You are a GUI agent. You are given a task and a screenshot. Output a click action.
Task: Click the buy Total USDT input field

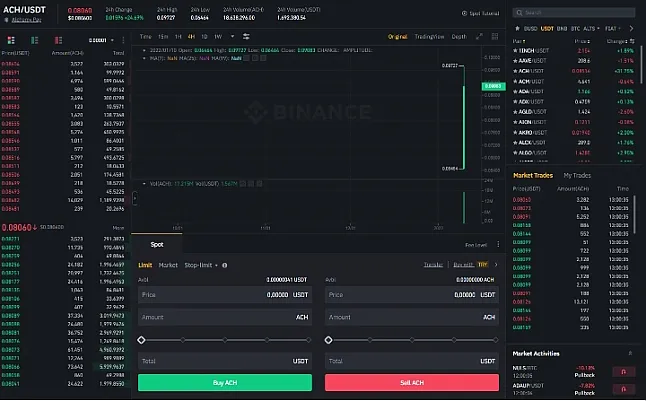coord(225,361)
